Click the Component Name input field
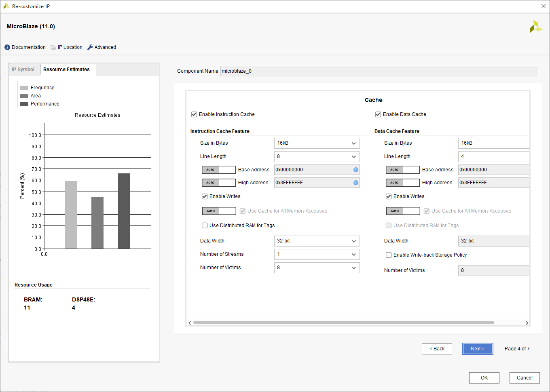The height and width of the screenshot is (392, 550). 379,71
